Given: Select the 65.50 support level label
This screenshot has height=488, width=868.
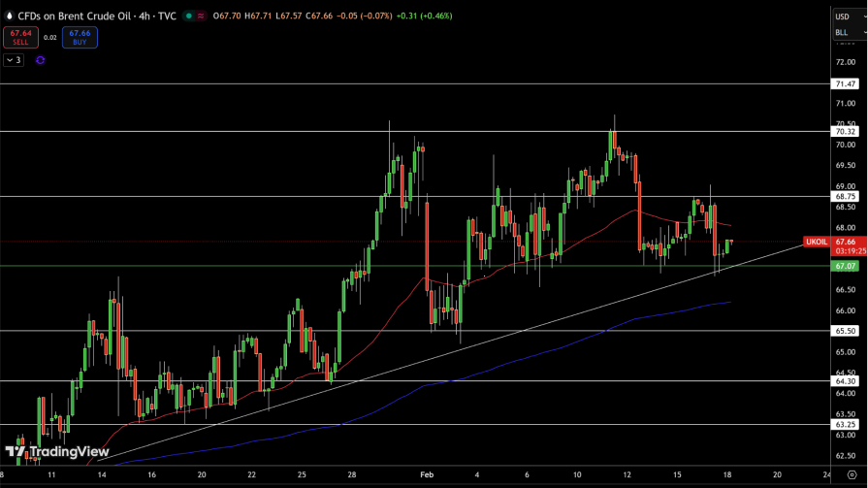Looking at the screenshot, I should click(845, 331).
